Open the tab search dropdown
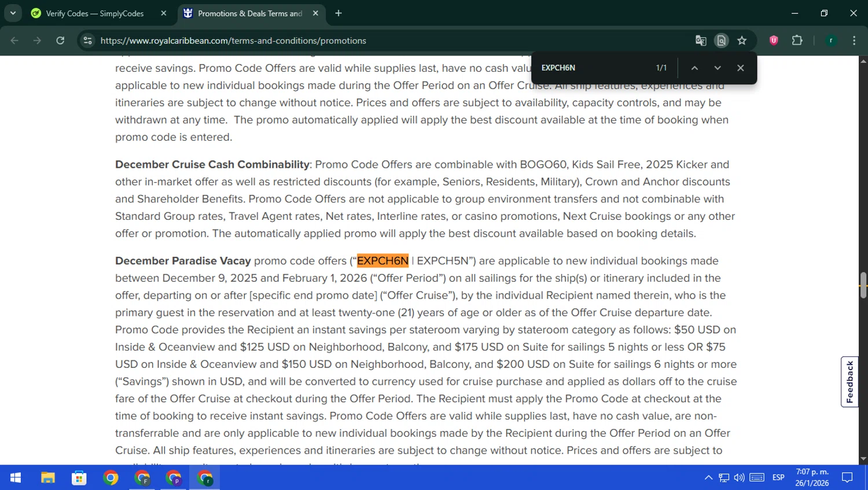868x490 pixels. (13, 13)
